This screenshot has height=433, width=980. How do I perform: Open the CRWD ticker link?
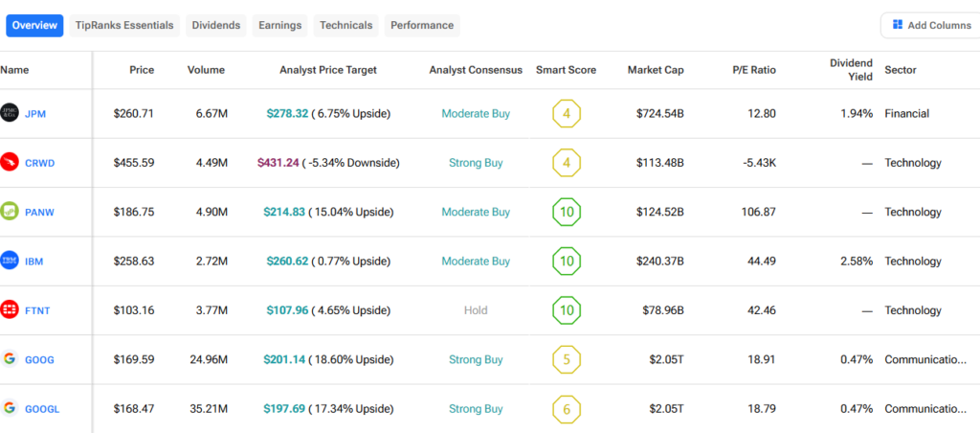tap(40, 163)
